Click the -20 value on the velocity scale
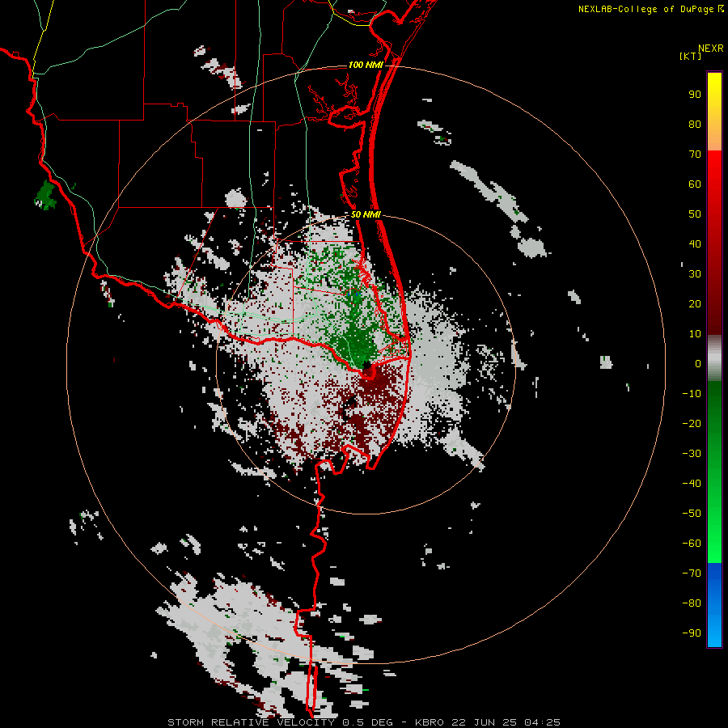Image resolution: width=728 pixels, height=728 pixels. 692,424
